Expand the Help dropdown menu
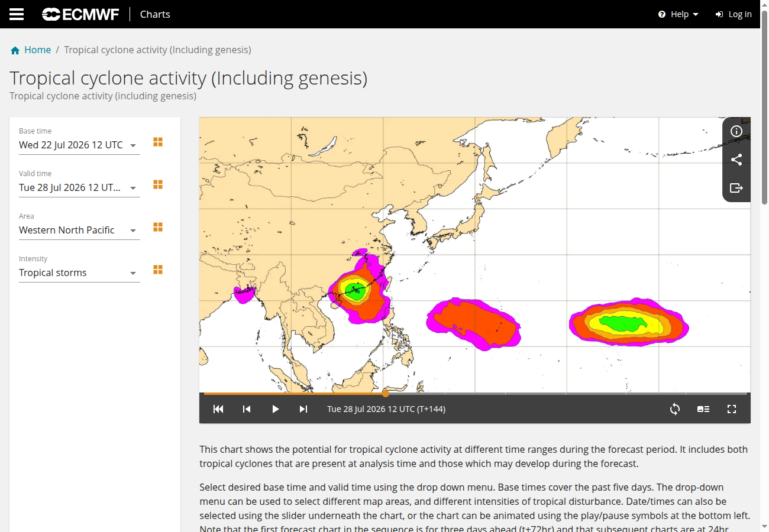This screenshot has width=769, height=532. 678,14
